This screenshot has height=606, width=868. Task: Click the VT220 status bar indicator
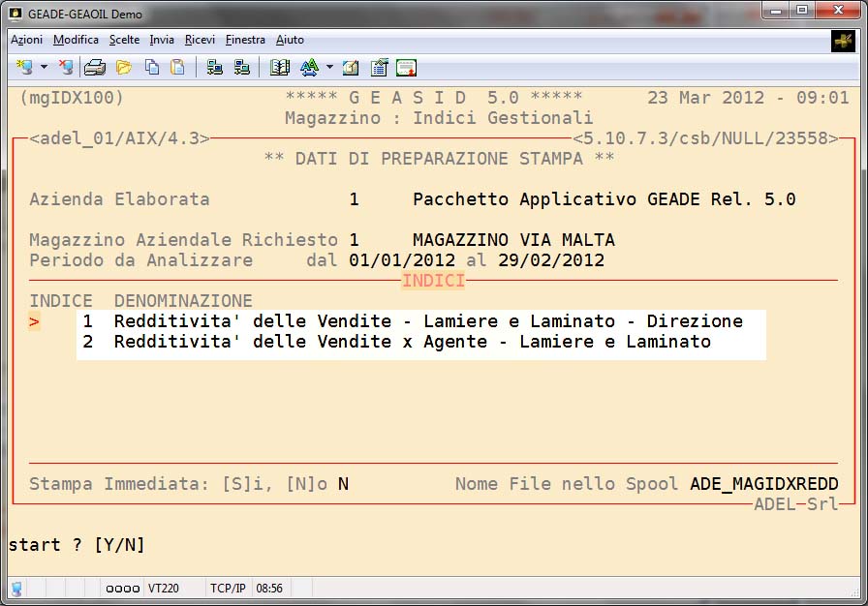click(x=164, y=588)
